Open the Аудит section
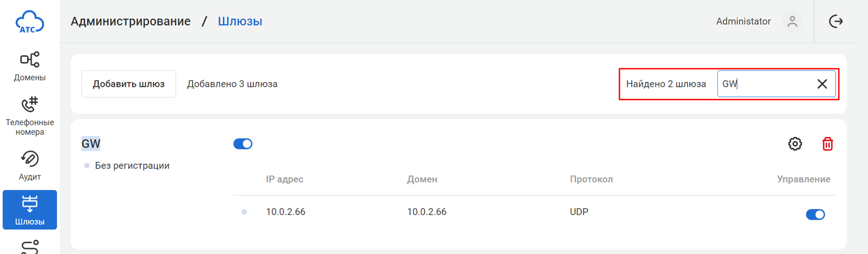Image resolution: width=868 pixels, height=254 pixels. point(30,166)
